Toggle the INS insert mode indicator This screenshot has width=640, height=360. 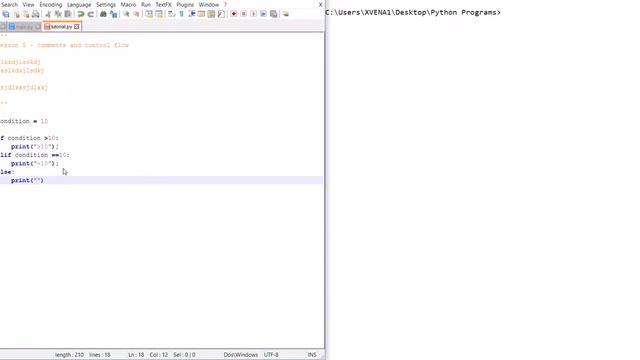[x=312, y=355]
